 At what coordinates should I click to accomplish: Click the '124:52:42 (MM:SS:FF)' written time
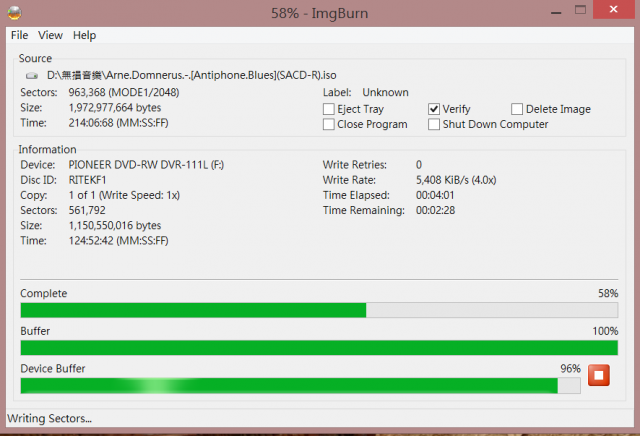pos(118,240)
